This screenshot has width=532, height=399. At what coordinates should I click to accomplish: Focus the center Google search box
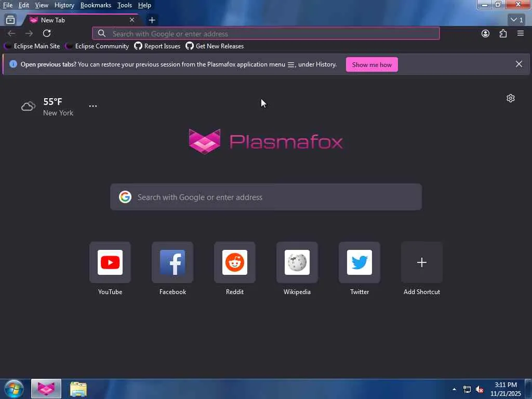tap(266, 197)
